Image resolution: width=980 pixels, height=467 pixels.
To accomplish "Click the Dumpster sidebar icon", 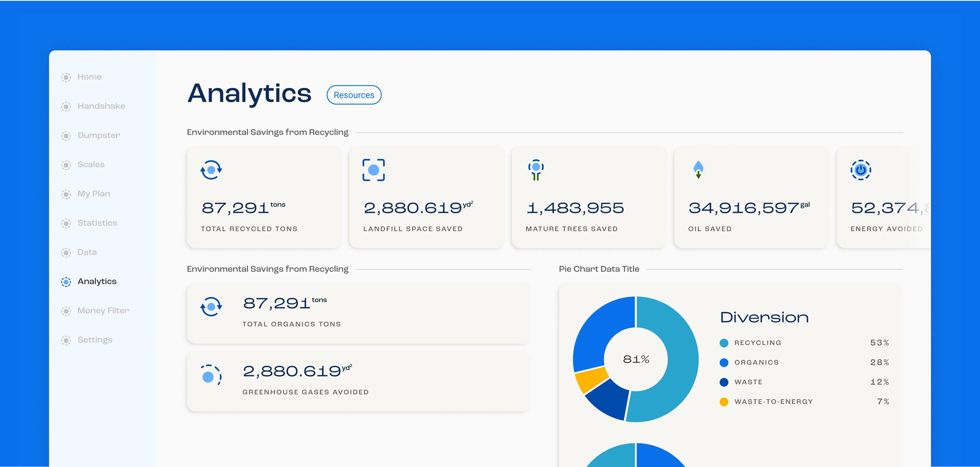I will pyautogui.click(x=66, y=136).
